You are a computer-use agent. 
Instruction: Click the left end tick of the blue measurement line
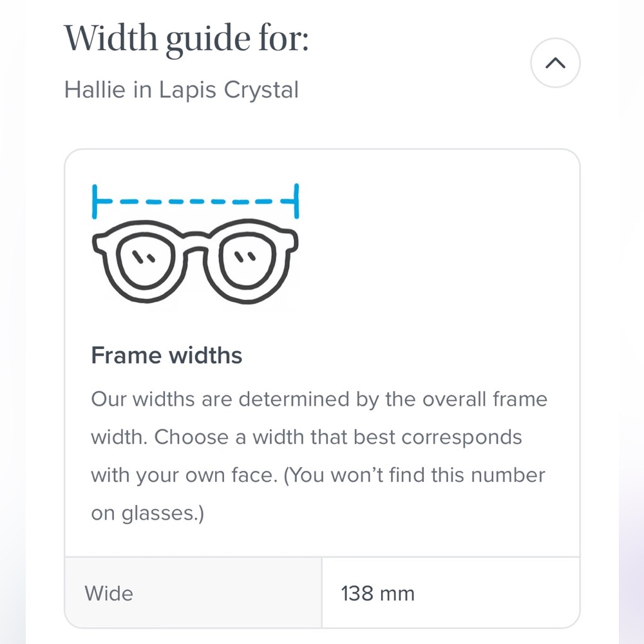coord(95,201)
